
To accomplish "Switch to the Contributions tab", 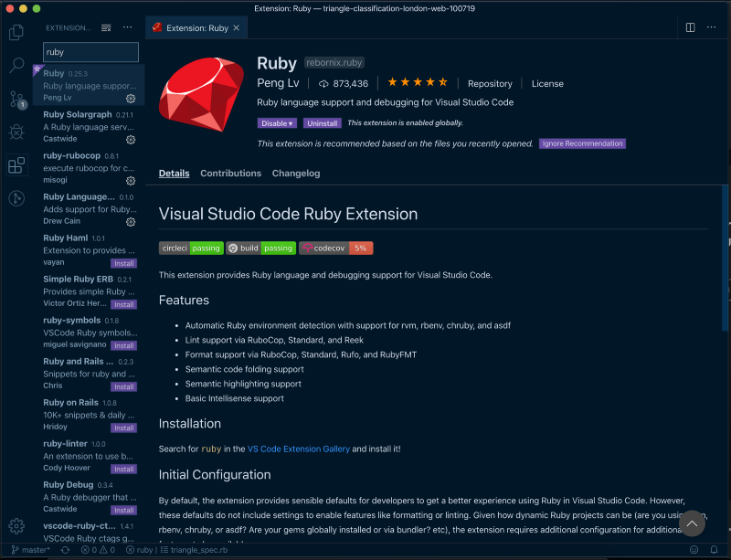I will coord(231,173).
